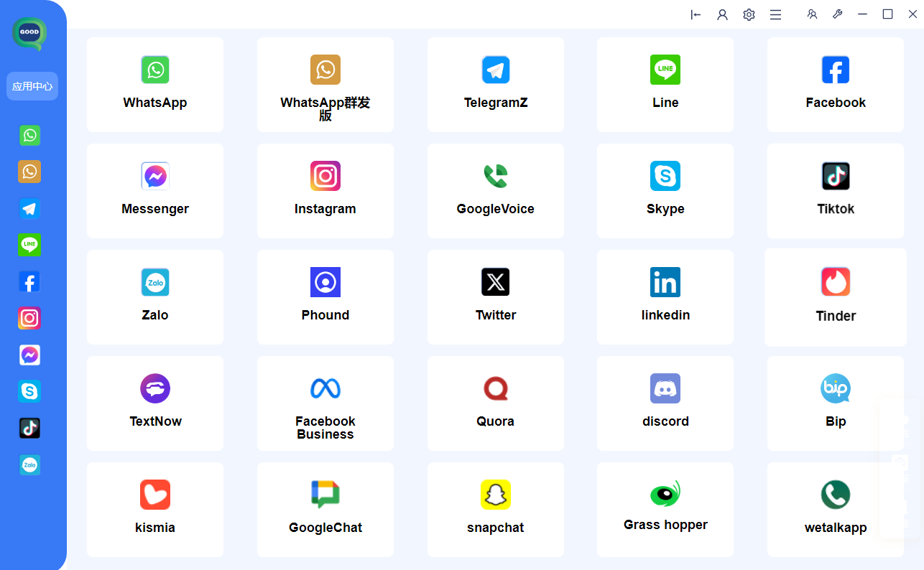Image resolution: width=924 pixels, height=570 pixels.
Task: Select the Zalo icon in the sidebar
Action: [x=29, y=464]
